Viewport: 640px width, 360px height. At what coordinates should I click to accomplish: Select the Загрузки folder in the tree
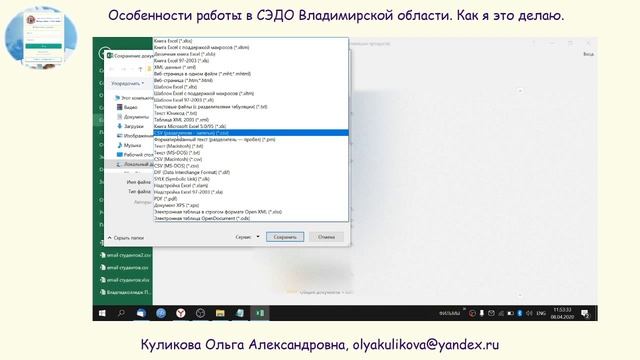pos(131,126)
